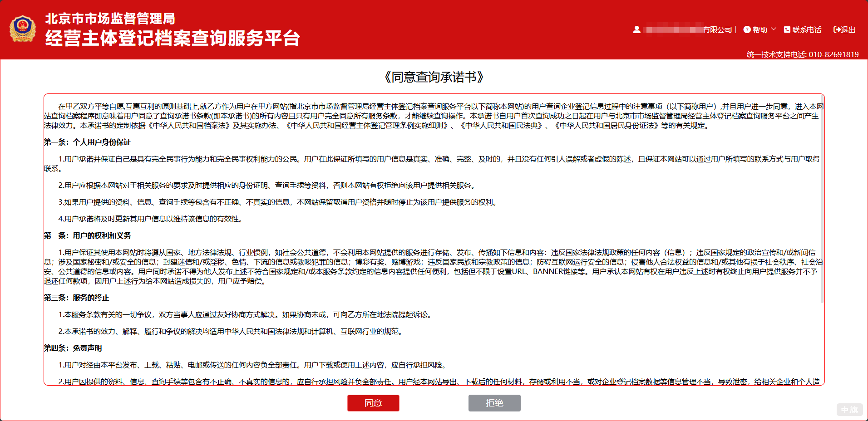The width and height of the screenshot is (868, 421).
Task: Click the 中旗 watermark button
Action: 850,409
